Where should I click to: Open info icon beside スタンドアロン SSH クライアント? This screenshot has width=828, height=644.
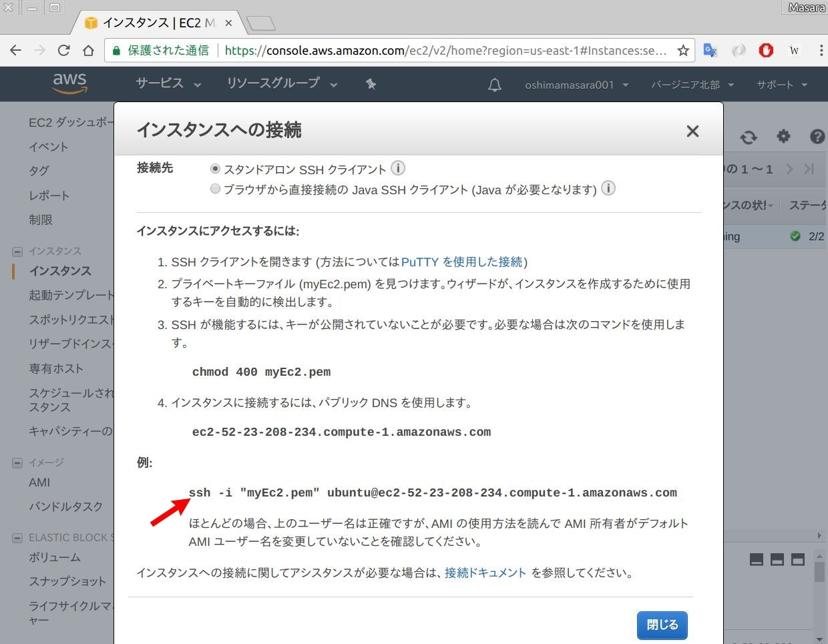(398, 168)
